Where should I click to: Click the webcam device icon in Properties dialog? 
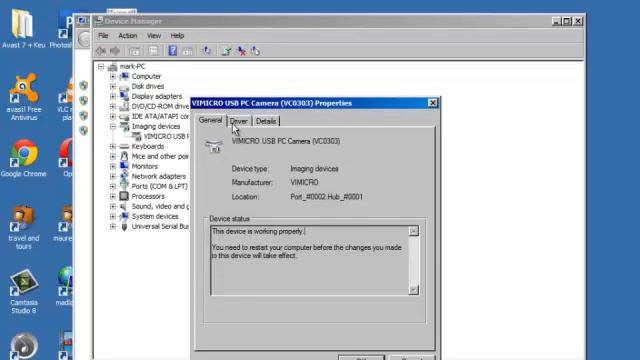point(214,146)
